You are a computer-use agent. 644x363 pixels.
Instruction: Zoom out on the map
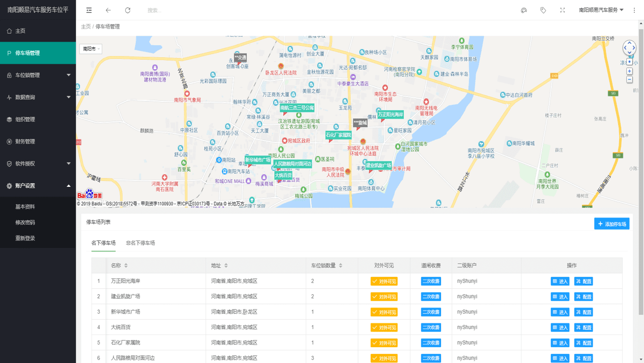point(629,80)
